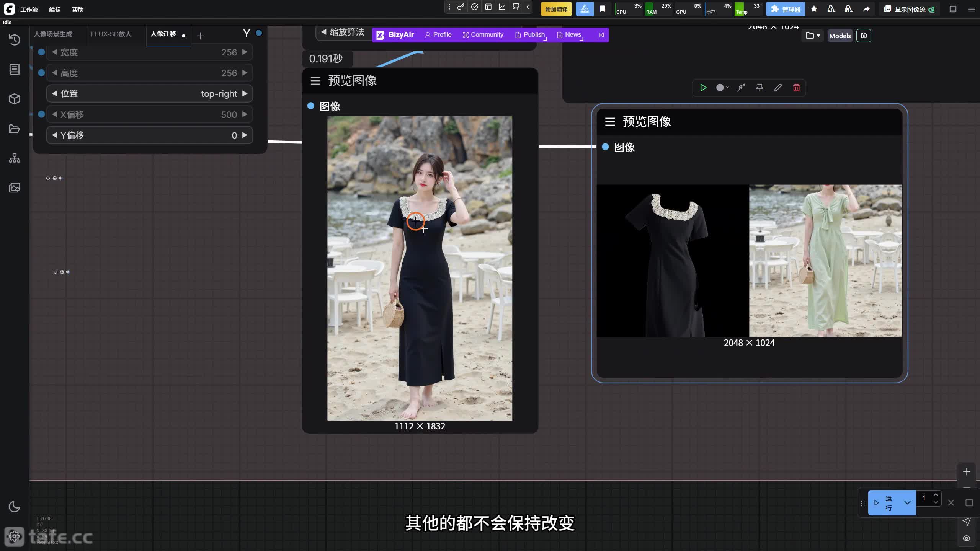Image resolution: width=980 pixels, height=551 pixels.
Task: Run selected node with green play icon
Action: [x=703, y=88]
